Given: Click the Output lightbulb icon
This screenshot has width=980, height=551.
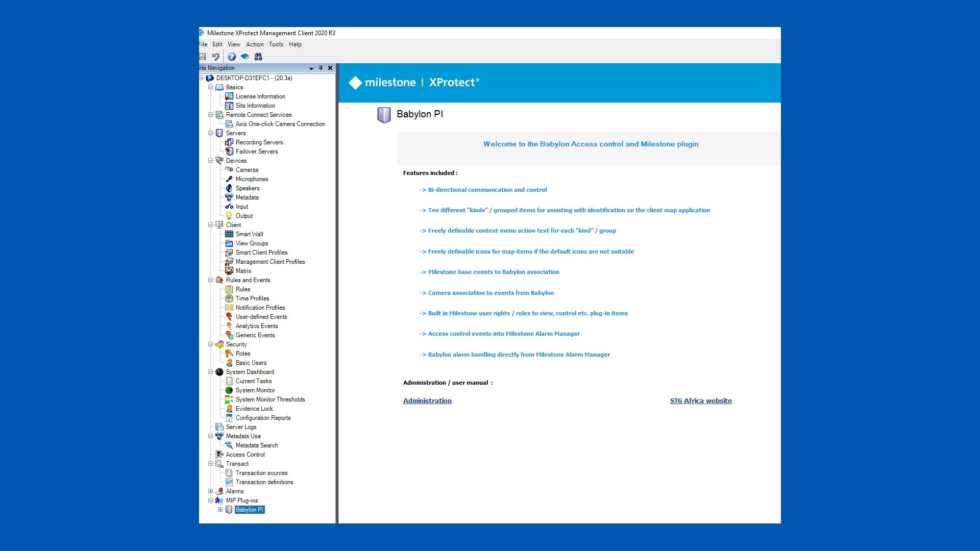Looking at the screenshot, I should 229,216.
